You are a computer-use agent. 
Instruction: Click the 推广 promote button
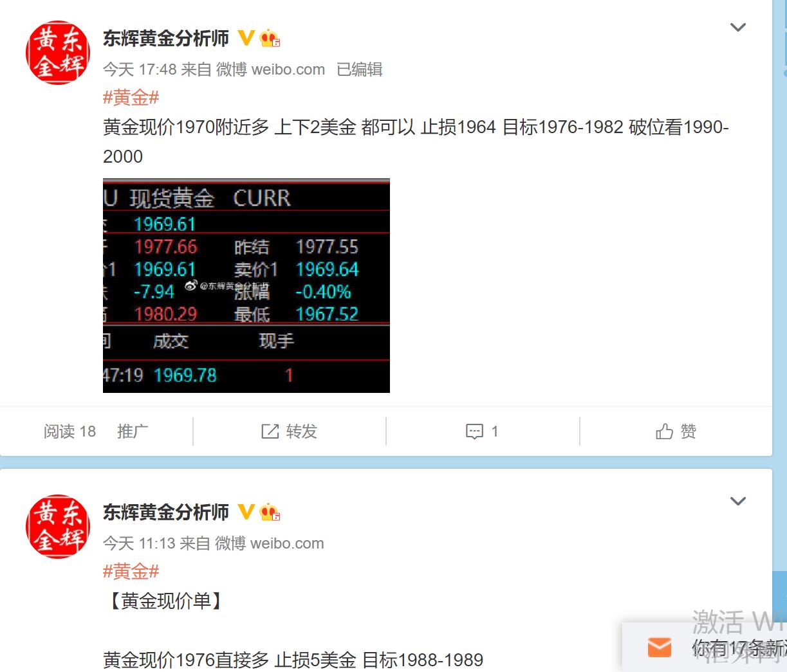tap(133, 431)
